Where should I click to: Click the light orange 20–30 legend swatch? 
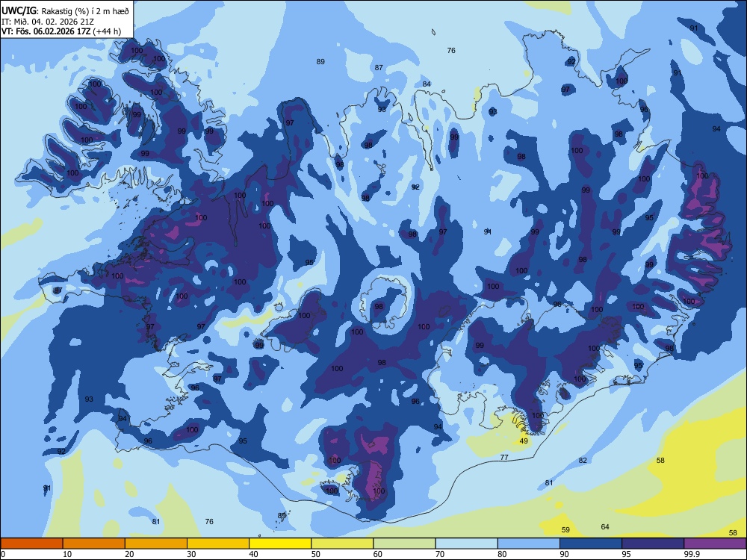[x=156, y=544]
